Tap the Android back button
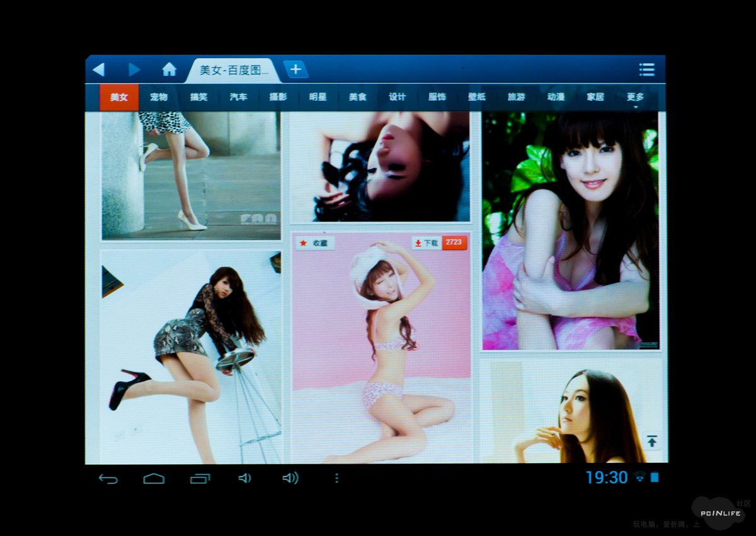756x536 pixels. click(x=108, y=479)
